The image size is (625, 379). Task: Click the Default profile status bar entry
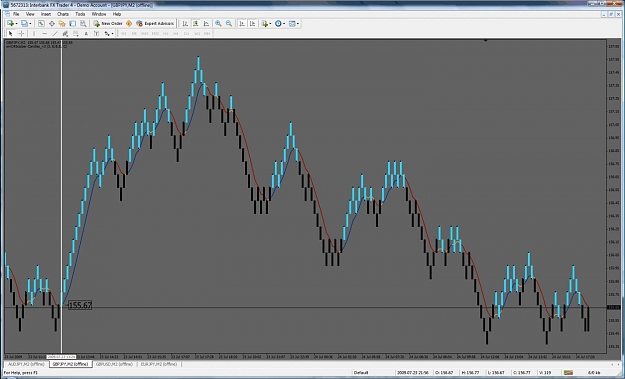point(361,373)
